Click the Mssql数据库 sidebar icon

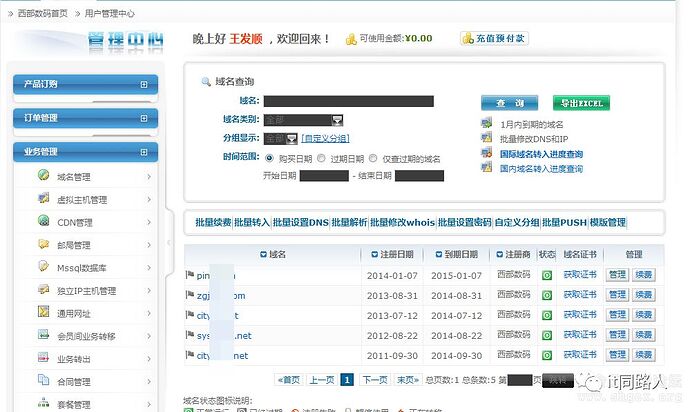pos(43,267)
